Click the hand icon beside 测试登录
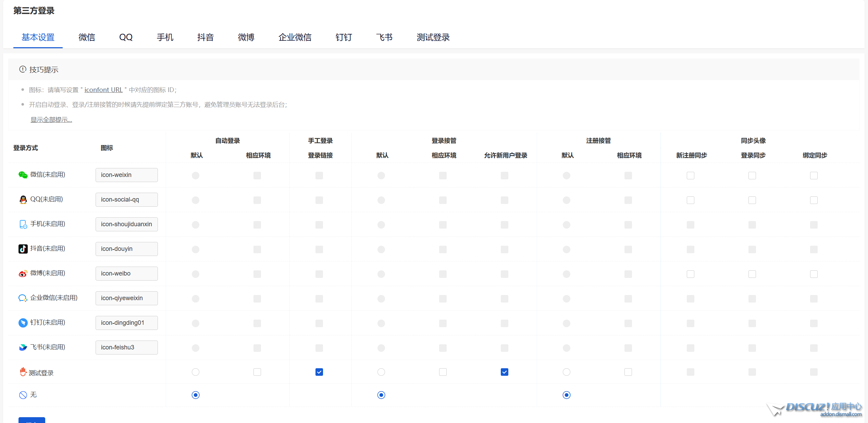 [23, 372]
